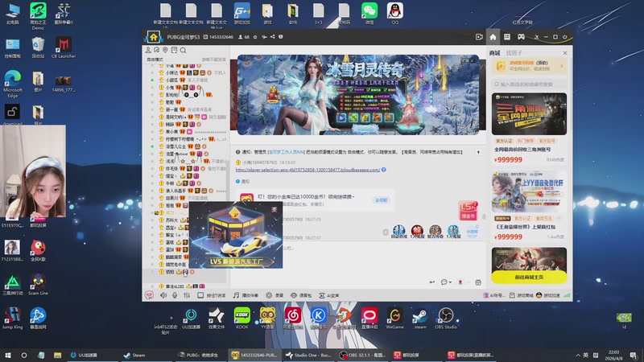Open KOOK desktop shortcut
This screenshot has width=644, height=362.
[242, 318]
